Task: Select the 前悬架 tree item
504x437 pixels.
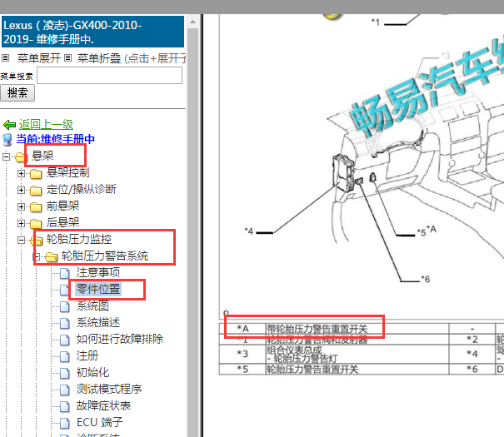Action: tap(62, 206)
